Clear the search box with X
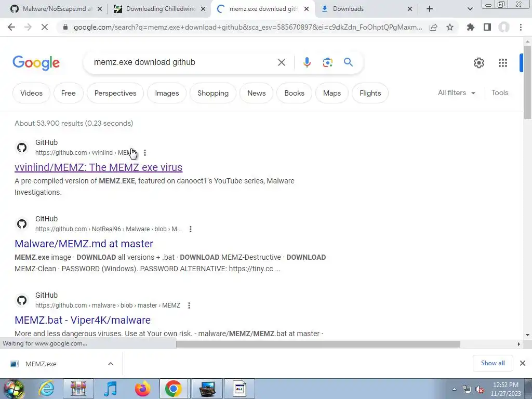This screenshot has width=532, height=399. (281, 62)
